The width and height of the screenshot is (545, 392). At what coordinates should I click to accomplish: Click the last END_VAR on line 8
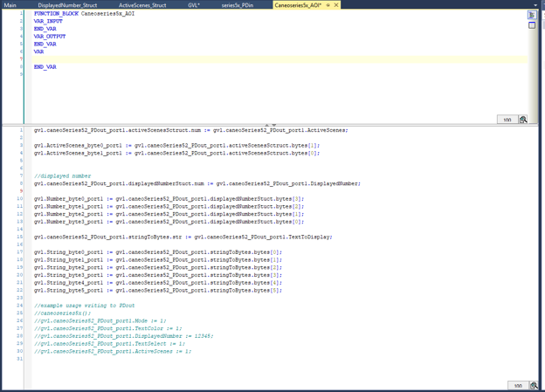tap(45, 67)
